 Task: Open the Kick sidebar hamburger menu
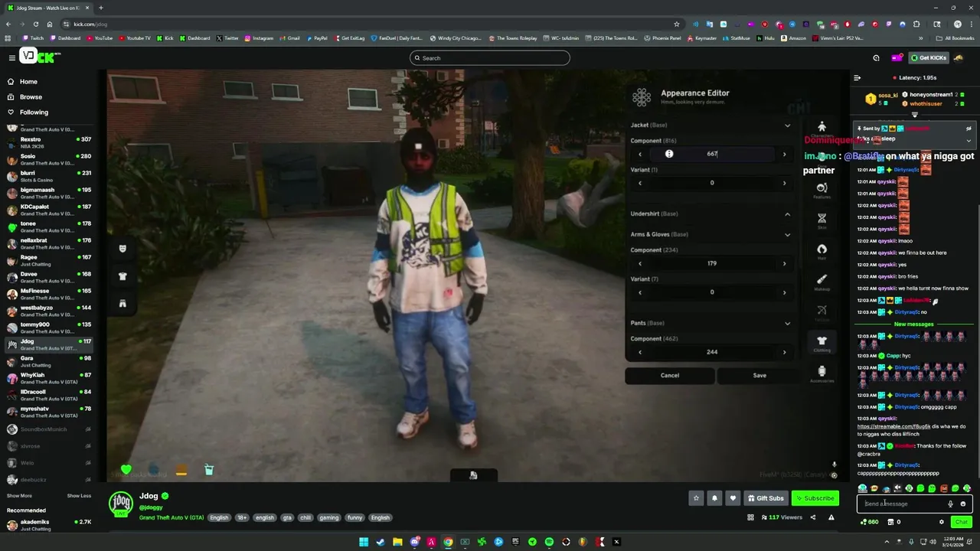11,57
